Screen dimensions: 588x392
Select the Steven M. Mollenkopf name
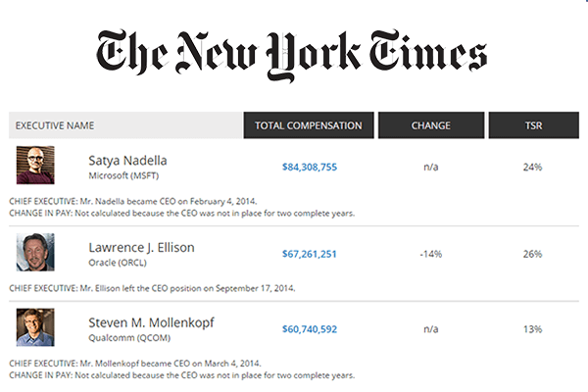pos(151,322)
